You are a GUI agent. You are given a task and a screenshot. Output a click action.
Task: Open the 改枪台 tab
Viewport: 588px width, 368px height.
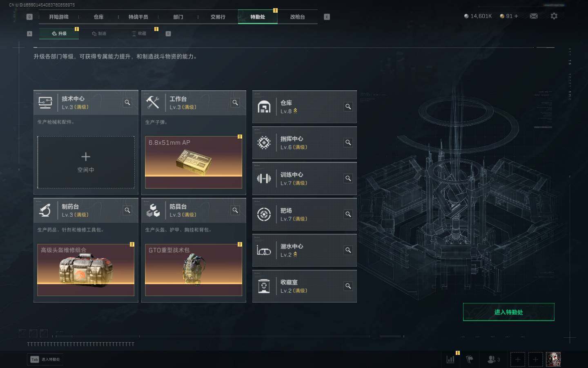click(297, 17)
